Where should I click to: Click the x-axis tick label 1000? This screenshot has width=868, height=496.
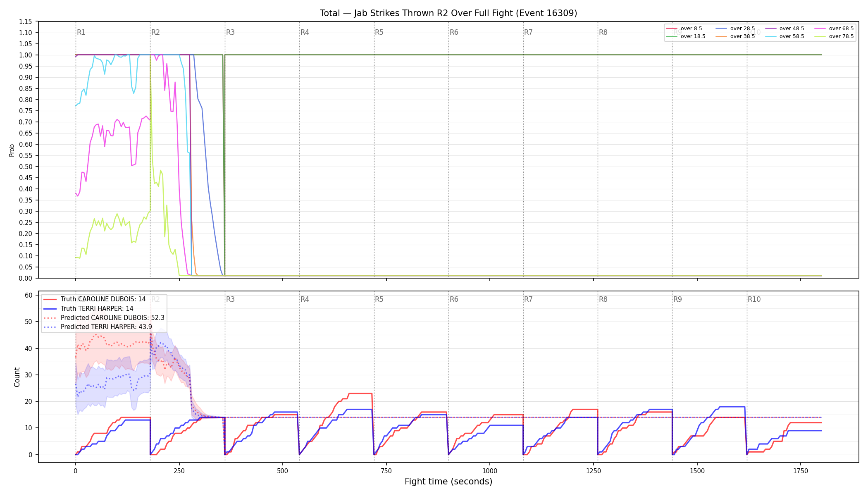[490, 471]
